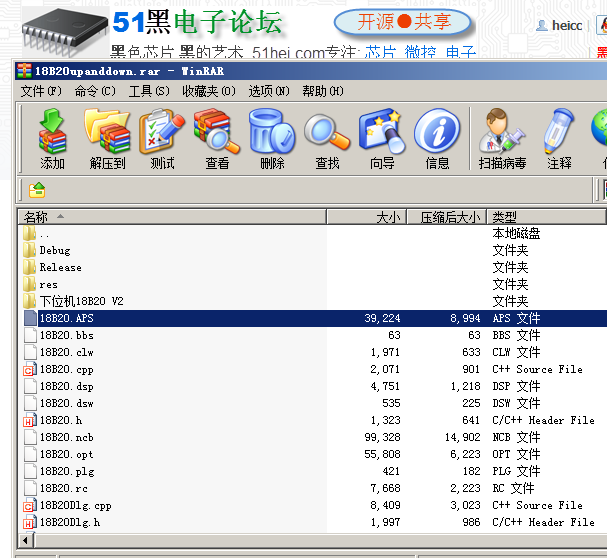
Task: Click the 下位机18B20 V2 folder icon
Action: tap(29, 301)
